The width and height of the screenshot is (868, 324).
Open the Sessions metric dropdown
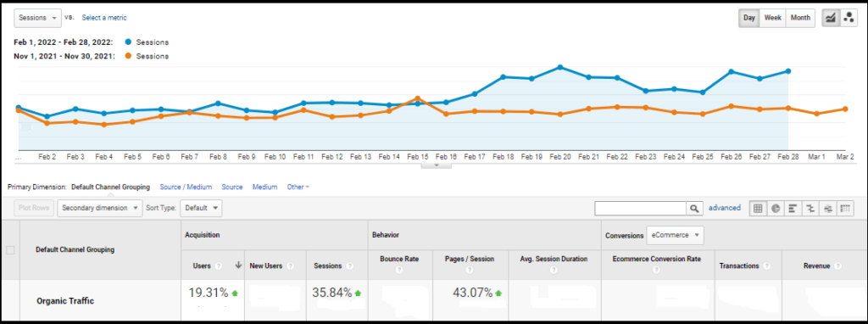[x=37, y=18]
